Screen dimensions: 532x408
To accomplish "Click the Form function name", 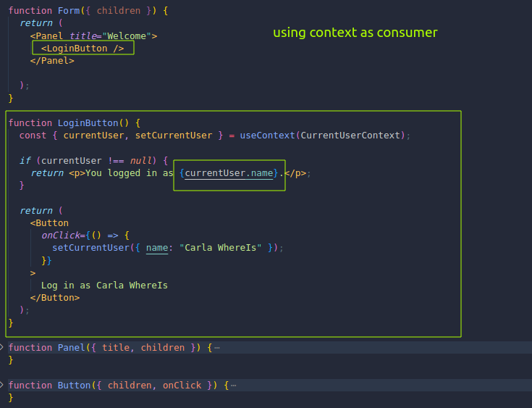I will (69, 11).
